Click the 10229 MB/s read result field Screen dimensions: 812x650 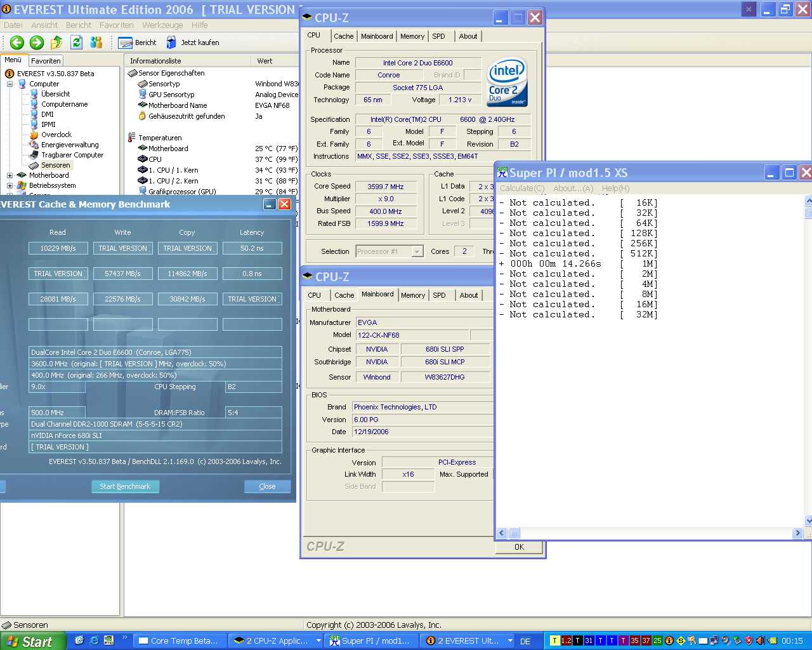coord(58,248)
